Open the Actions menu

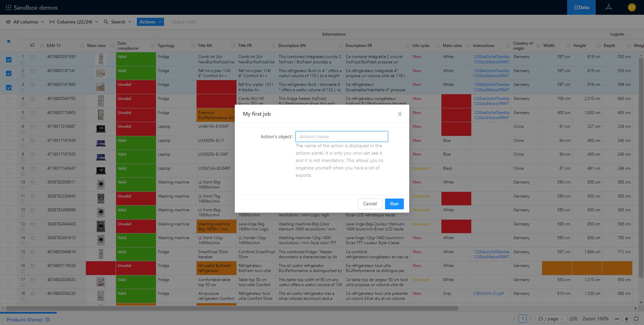click(150, 21)
